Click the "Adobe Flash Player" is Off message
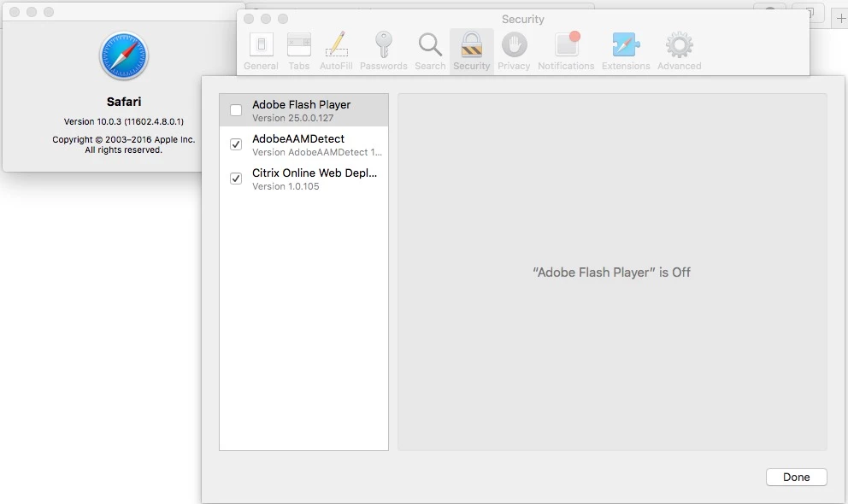This screenshot has height=504, width=848. [612, 273]
